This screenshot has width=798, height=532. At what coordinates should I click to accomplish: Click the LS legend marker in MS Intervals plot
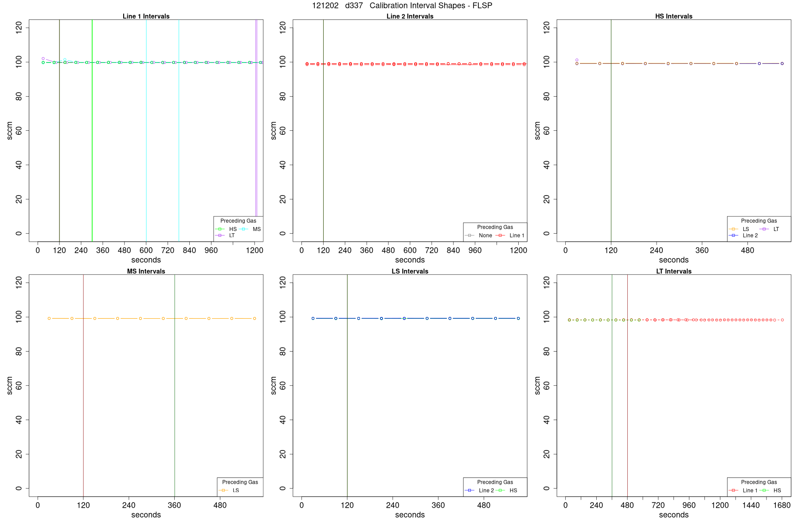point(224,490)
